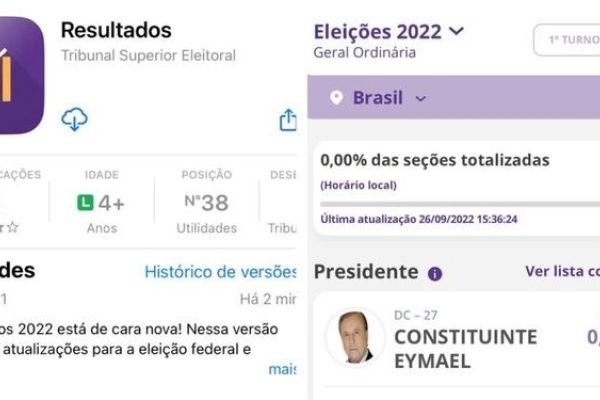Tap mais to expand the description
The image size is (600, 400).
(282, 369)
